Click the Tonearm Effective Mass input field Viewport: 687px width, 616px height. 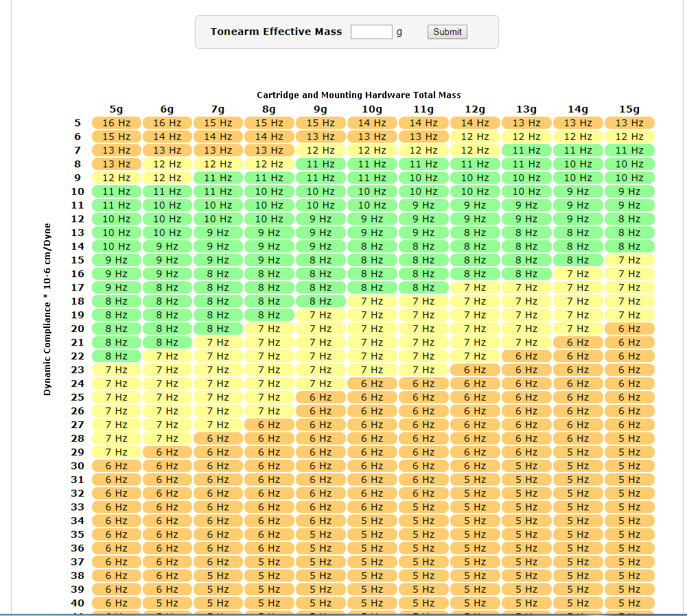coord(371,32)
